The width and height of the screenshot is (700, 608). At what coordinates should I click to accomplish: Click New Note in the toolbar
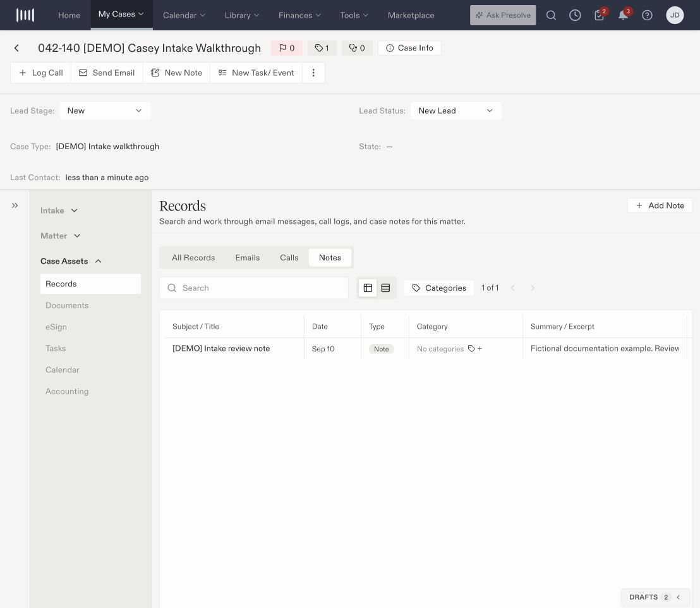pos(176,73)
